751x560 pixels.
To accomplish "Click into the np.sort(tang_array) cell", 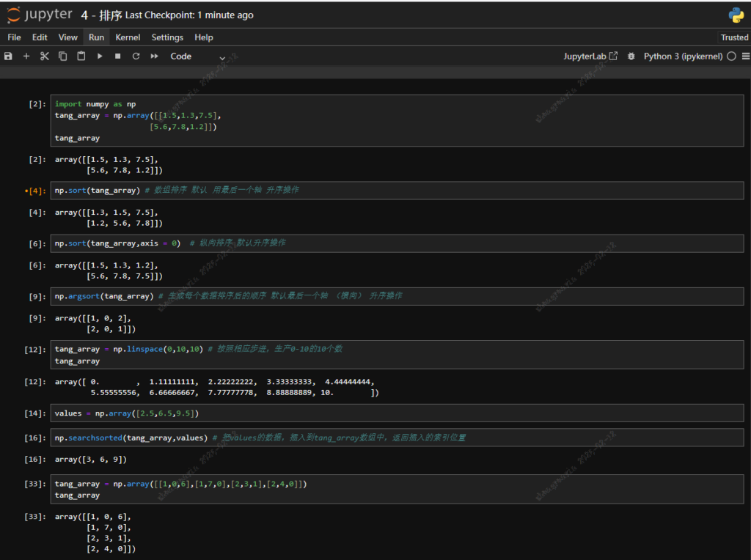I will 397,191.
